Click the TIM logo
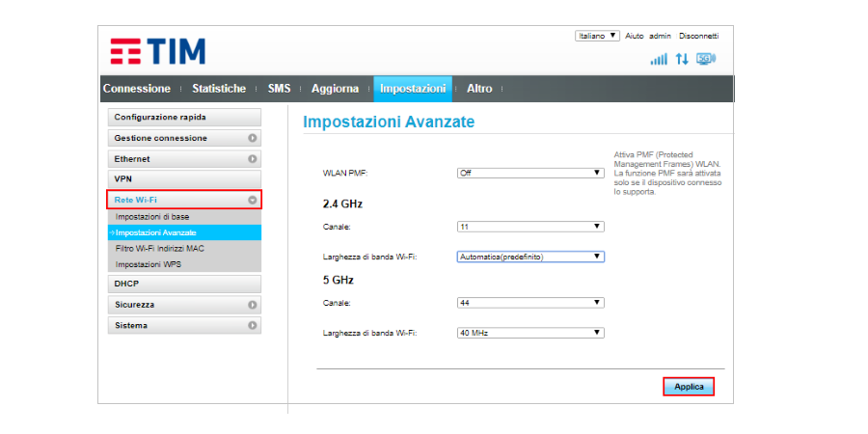The image size is (868, 434). click(x=158, y=51)
